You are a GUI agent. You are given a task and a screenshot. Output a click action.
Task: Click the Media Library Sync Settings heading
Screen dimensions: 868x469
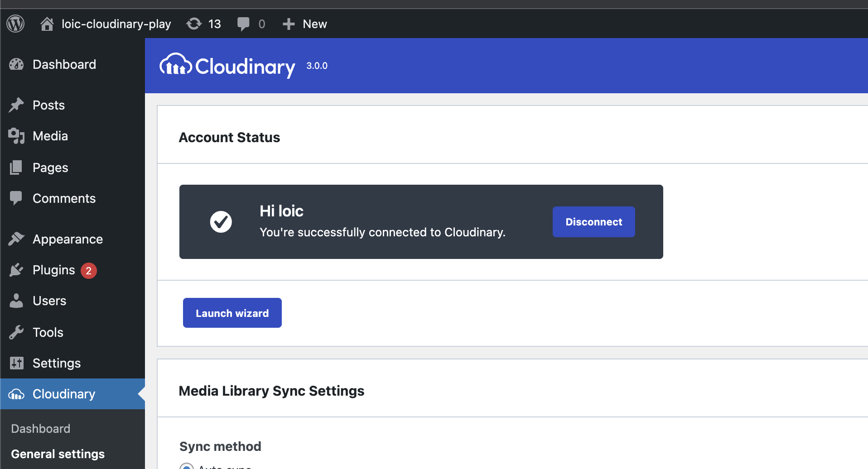coord(272,391)
